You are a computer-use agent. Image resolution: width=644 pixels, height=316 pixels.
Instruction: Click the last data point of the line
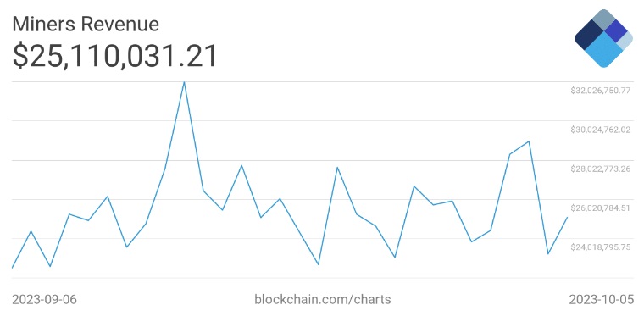click(x=567, y=218)
